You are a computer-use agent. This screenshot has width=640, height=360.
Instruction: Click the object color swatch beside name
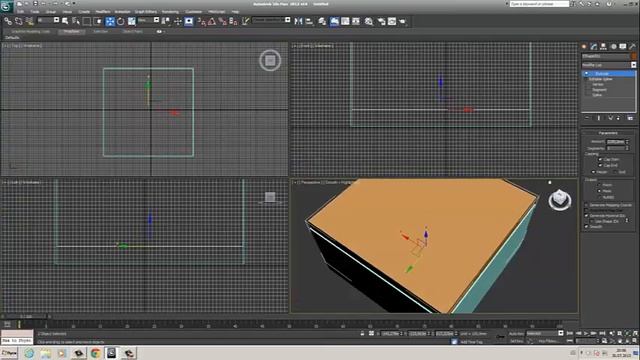(634, 56)
